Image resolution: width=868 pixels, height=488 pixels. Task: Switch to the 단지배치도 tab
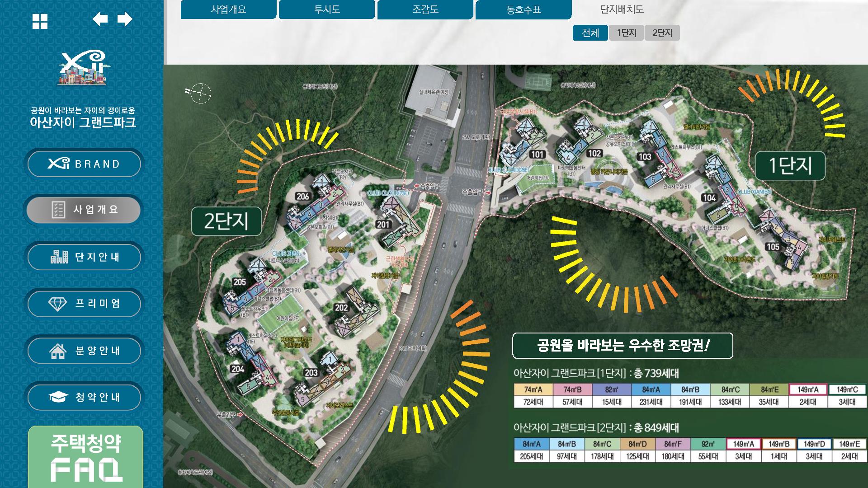622,9
